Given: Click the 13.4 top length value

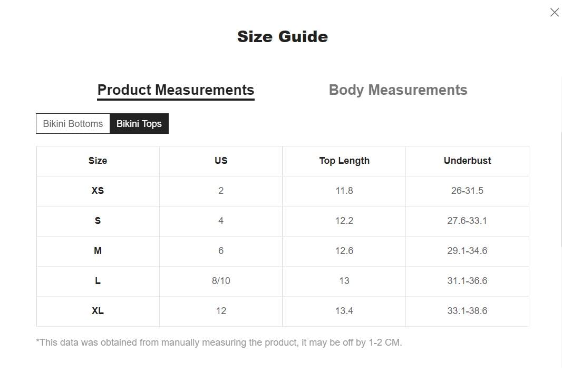Looking at the screenshot, I should [x=344, y=311].
